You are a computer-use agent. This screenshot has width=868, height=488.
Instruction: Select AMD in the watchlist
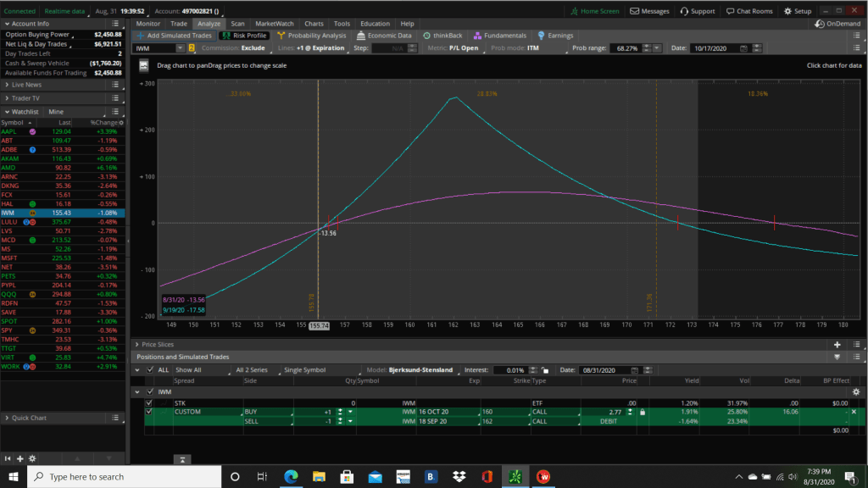point(12,167)
